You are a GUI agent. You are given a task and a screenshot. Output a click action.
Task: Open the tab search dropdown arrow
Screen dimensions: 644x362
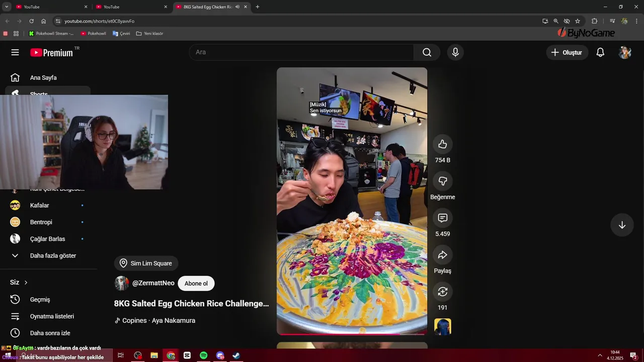click(7, 7)
